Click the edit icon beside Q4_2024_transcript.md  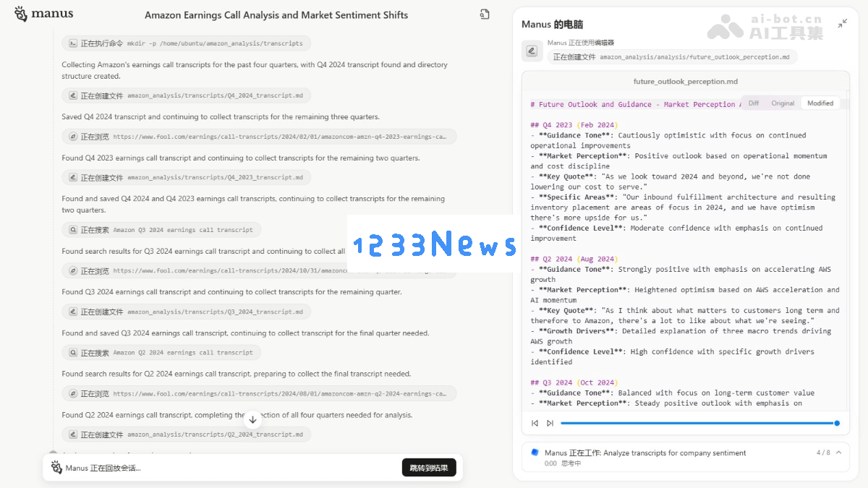point(72,95)
